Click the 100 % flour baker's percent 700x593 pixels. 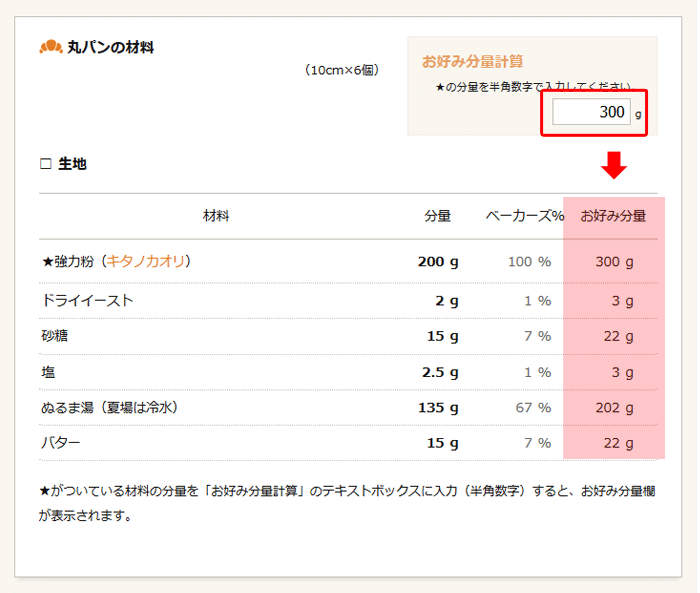[529, 262]
